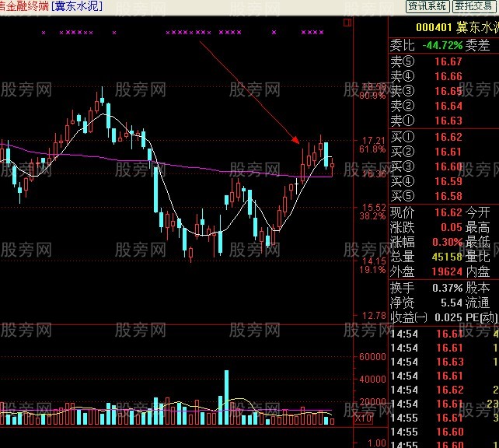Click the 换手 0.37% turnover value
The width and height of the screenshot is (499, 448).
point(447,288)
